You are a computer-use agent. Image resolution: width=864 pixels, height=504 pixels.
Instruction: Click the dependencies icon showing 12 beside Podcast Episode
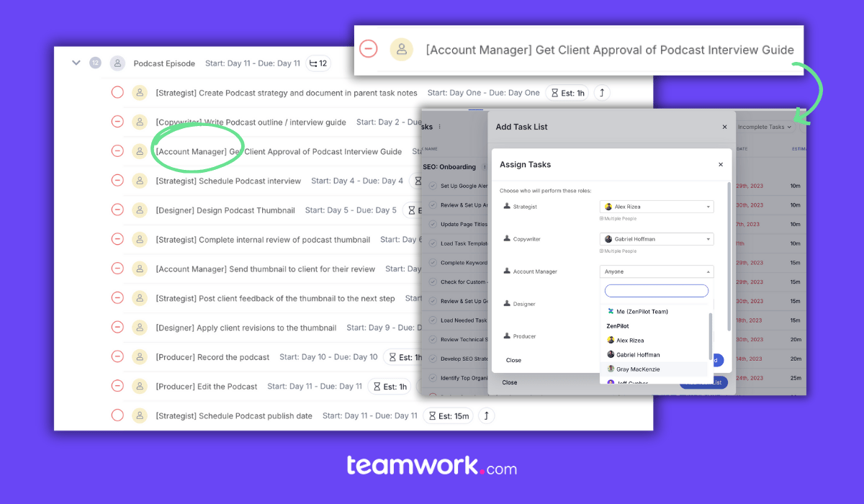coord(318,63)
